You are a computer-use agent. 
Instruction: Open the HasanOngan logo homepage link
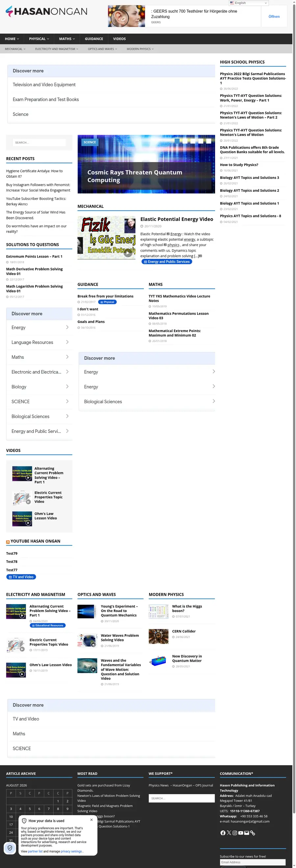[46, 12]
